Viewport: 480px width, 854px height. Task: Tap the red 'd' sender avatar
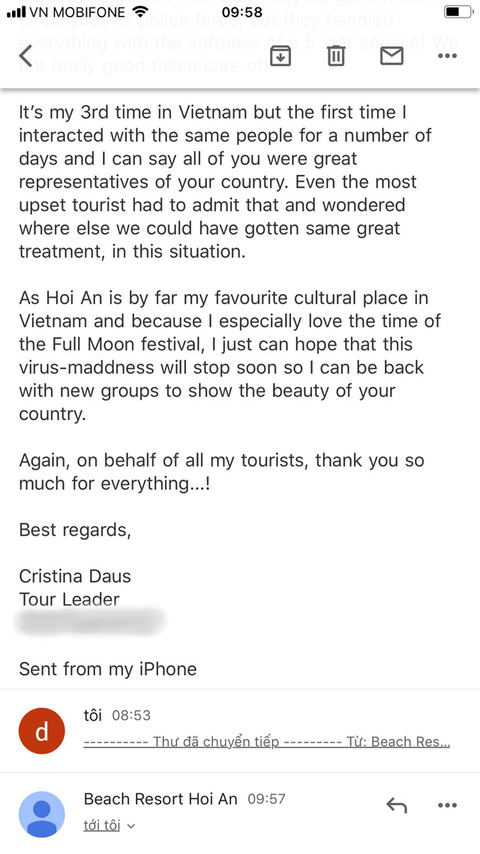42,730
